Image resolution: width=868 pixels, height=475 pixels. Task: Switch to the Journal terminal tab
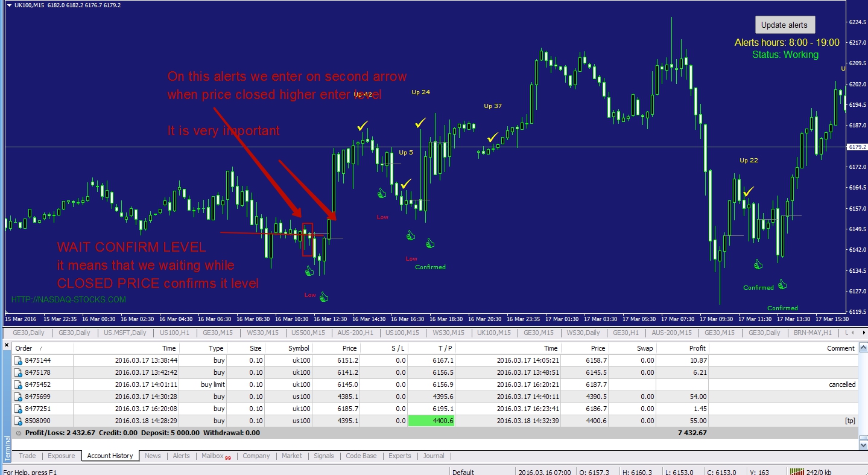coord(433,456)
